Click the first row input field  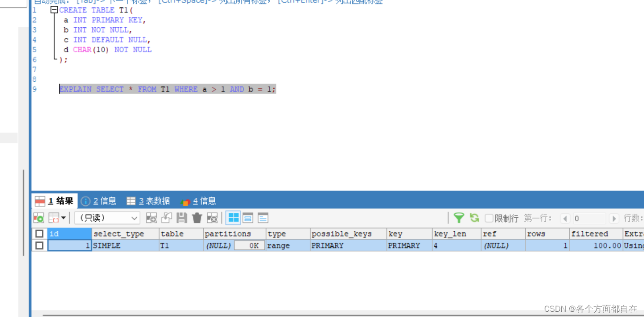pos(589,219)
